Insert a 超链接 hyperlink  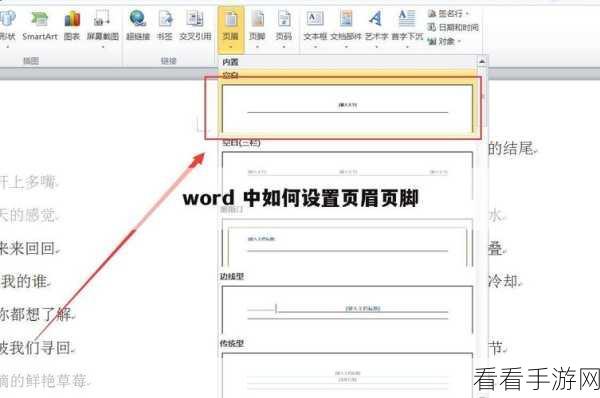138,25
